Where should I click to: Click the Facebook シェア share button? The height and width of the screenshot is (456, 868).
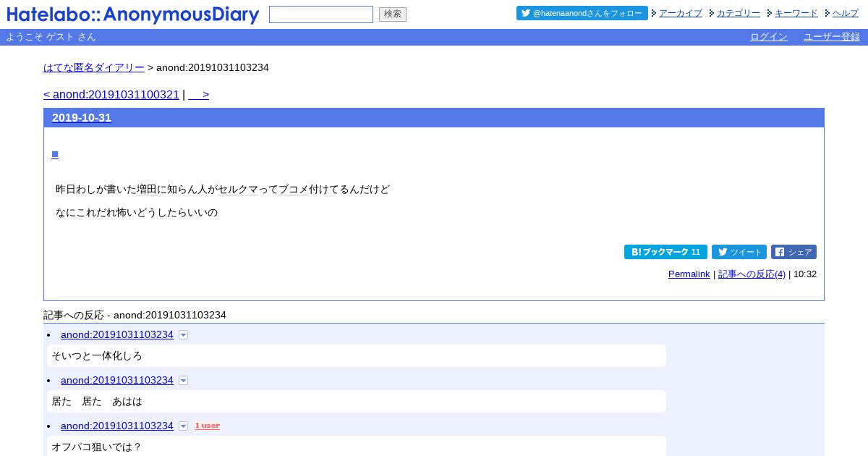point(793,252)
